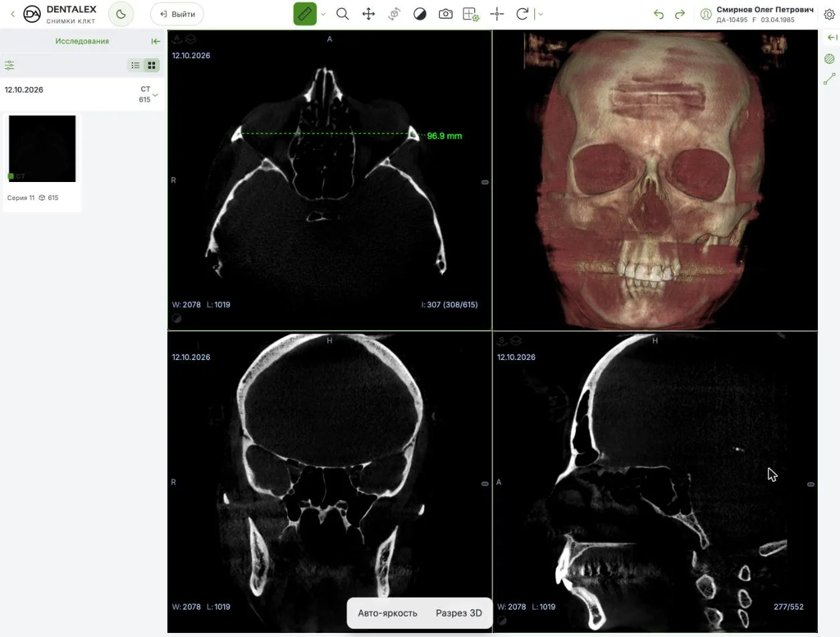Viewport: 840px width, 637px height.
Task: Toggle the axial view invert contrast icon
Action: click(x=177, y=318)
